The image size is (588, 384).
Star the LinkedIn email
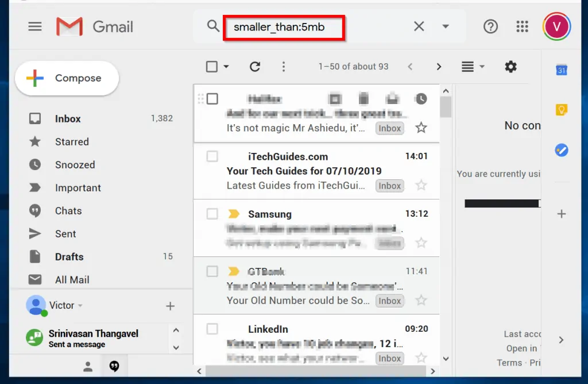pos(421,358)
